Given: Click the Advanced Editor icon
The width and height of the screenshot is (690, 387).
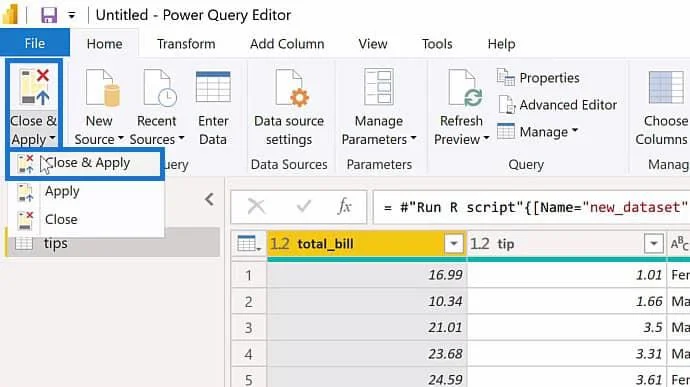Looking at the screenshot, I should coord(506,105).
